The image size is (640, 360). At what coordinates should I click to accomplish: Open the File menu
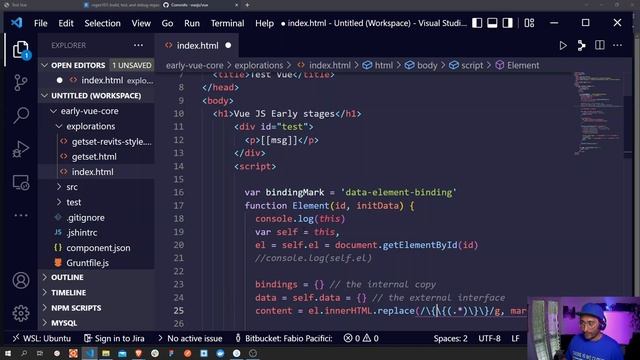pos(40,23)
